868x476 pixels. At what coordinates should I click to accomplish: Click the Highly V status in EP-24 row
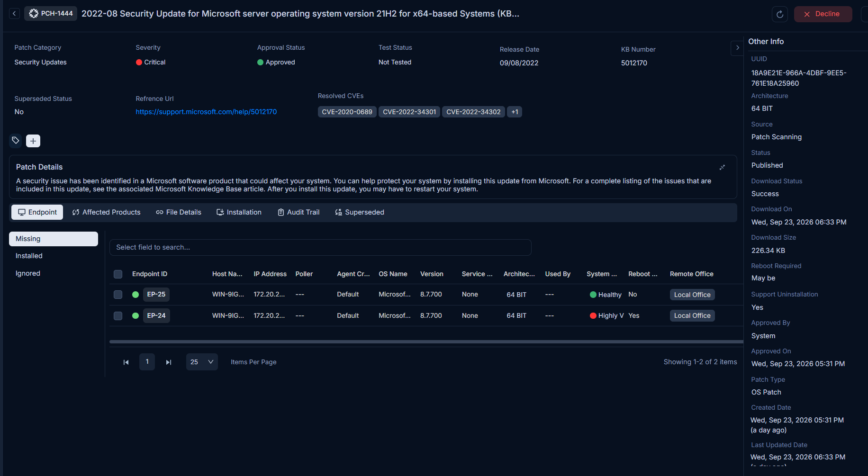[607, 315]
